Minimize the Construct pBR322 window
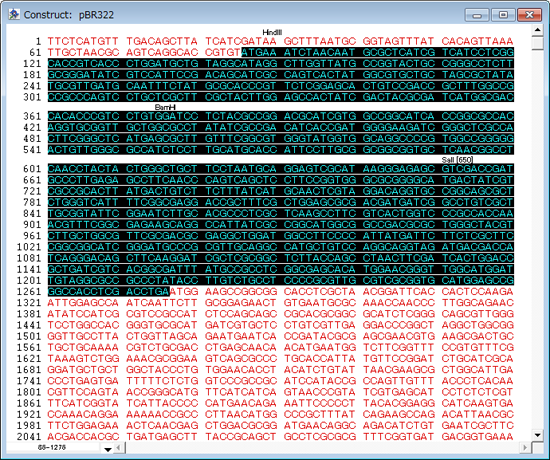Image resolution: width=550 pixels, height=460 pixels. [x=477, y=15]
